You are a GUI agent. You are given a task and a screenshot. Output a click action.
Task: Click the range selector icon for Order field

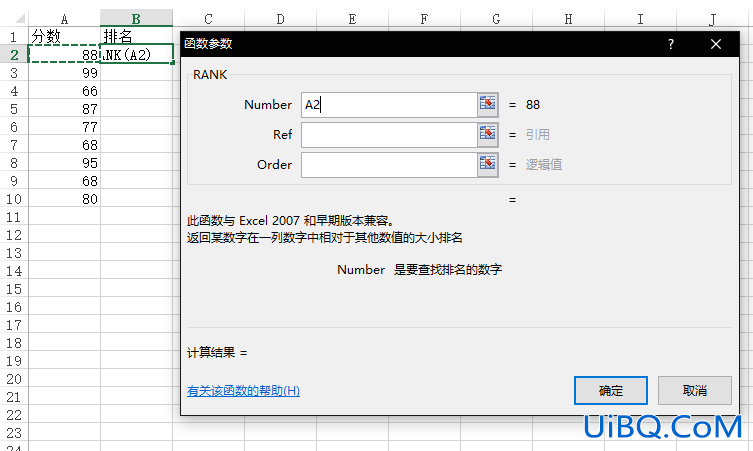(487, 165)
